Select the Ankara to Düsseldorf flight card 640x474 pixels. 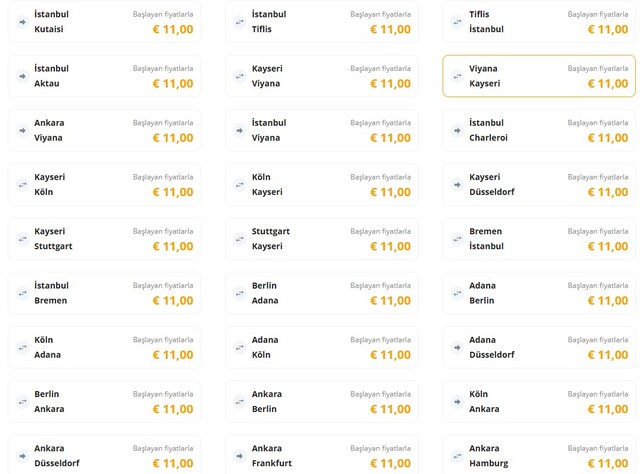click(x=104, y=455)
